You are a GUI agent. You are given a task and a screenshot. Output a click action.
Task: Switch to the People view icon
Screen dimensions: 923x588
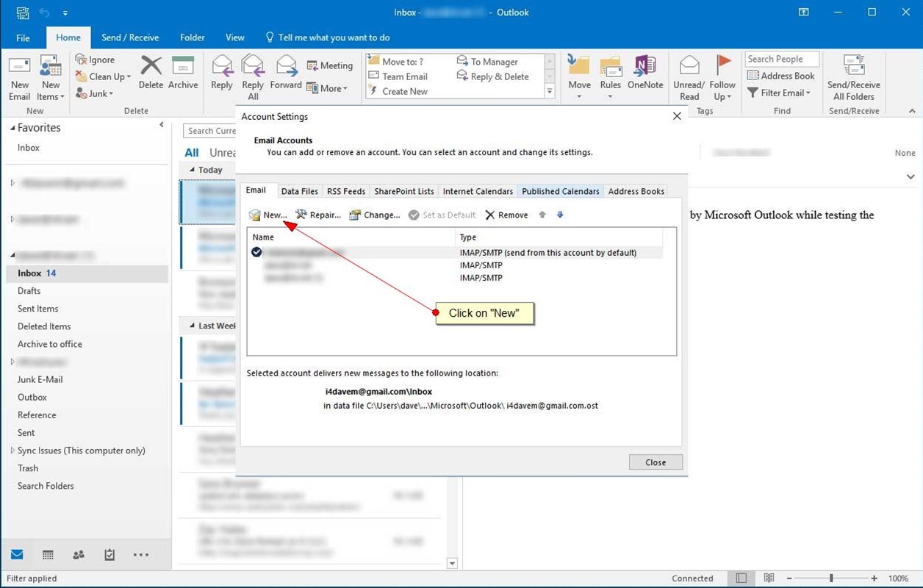(x=79, y=555)
